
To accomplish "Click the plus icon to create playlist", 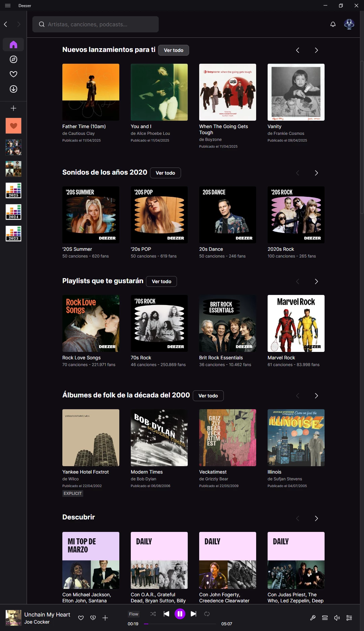I will tap(13, 108).
